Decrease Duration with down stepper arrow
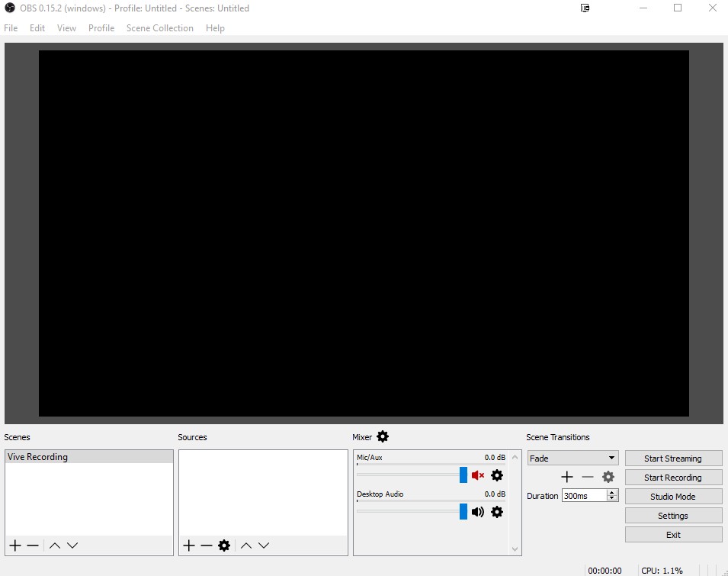Screen dimensions: 728x576 612,498
